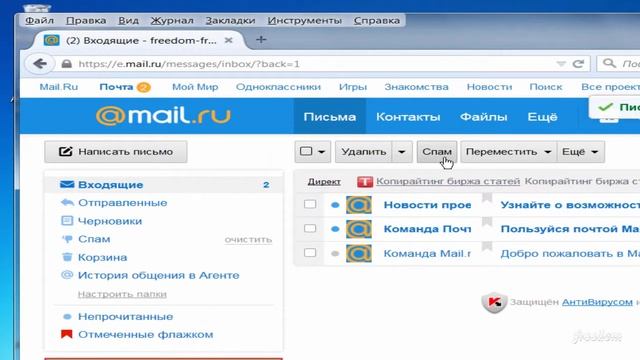
Task: Open the Правка menu
Action: 86,20
